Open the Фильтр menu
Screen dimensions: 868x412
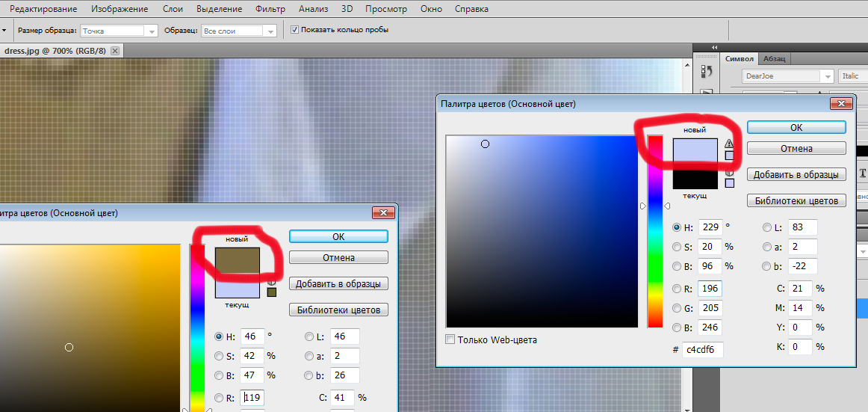pyautogui.click(x=270, y=9)
